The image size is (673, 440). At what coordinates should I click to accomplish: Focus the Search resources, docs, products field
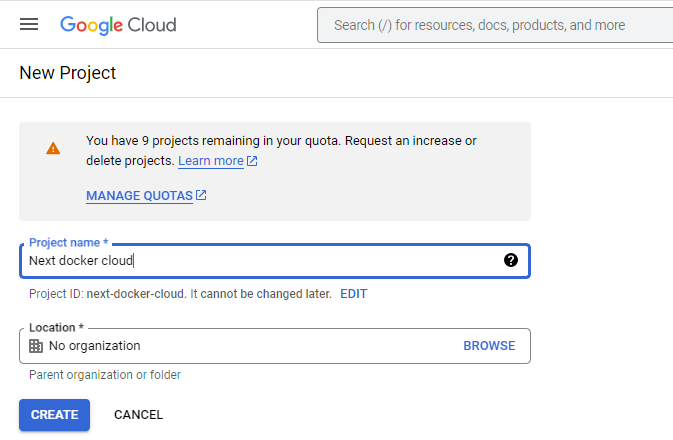(495, 25)
